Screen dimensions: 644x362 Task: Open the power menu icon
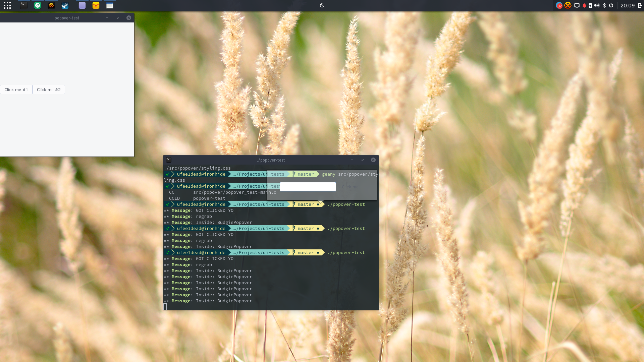click(611, 5)
